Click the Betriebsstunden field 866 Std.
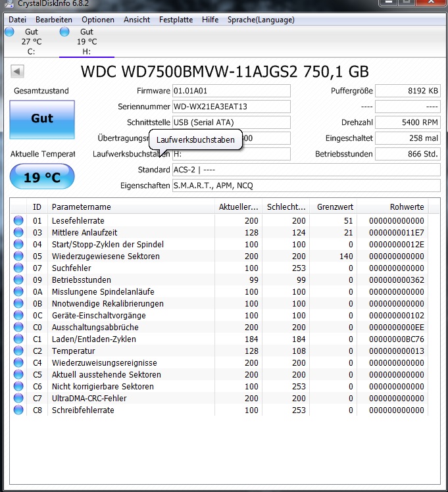This screenshot has height=492, width=448. tap(408, 154)
